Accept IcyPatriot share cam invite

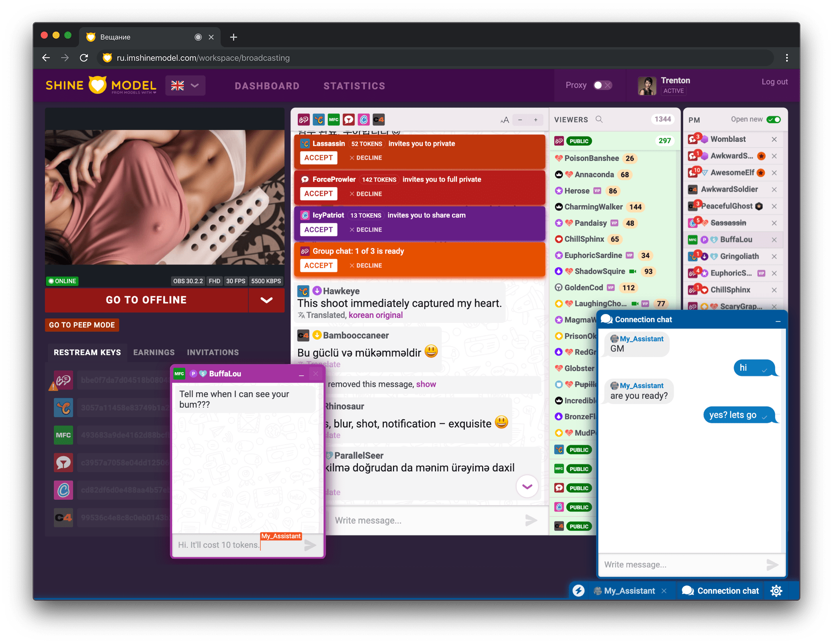click(319, 230)
